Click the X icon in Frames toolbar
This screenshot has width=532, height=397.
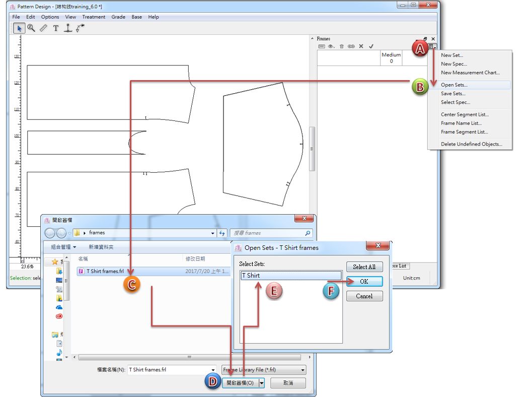361,46
